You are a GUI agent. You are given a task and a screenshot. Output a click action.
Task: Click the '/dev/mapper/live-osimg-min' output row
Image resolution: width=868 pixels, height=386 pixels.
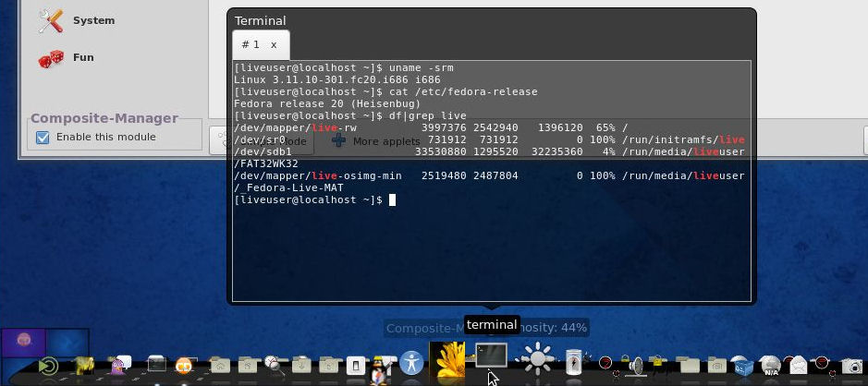tap(489, 175)
